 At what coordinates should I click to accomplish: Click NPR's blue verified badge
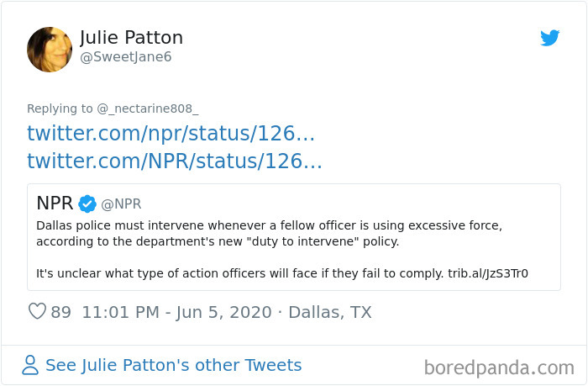click(87, 204)
